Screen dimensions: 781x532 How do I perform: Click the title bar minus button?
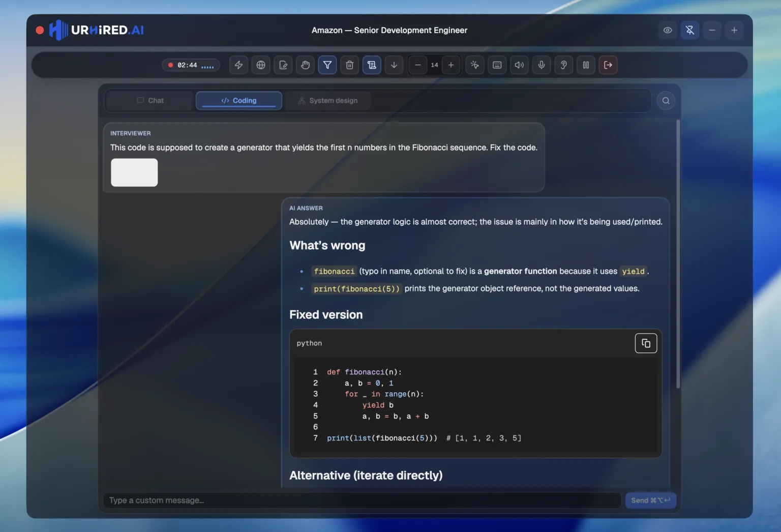[x=712, y=31]
